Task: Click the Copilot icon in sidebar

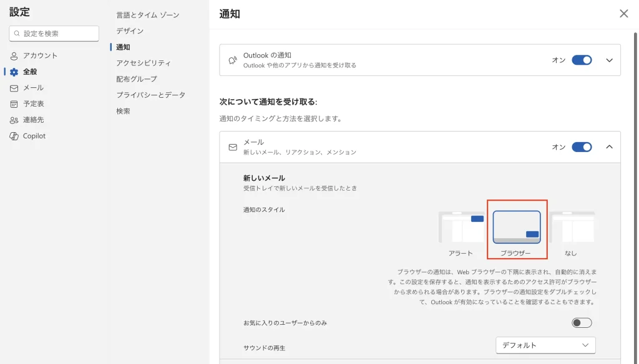Action: coord(14,136)
